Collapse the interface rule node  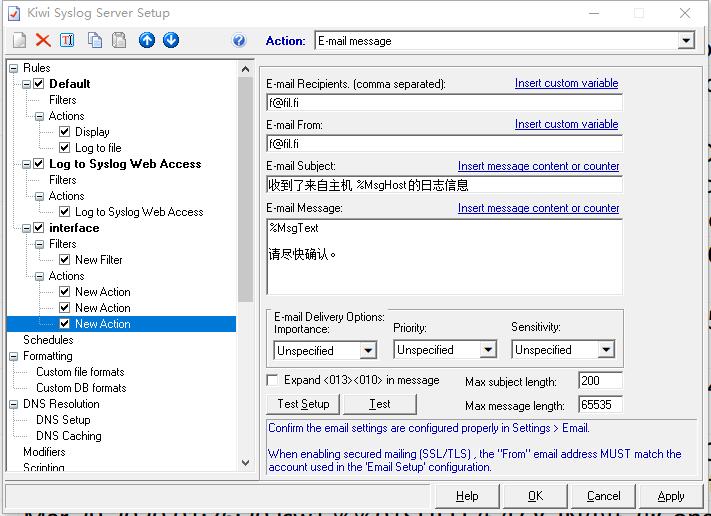(x=27, y=228)
